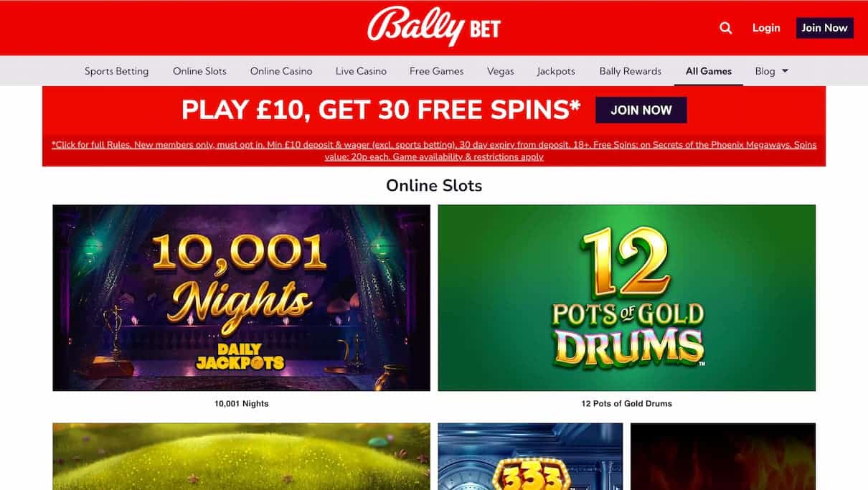
Task: Open the full rules terms text link
Action: pyautogui.click(x=434, y=151)
